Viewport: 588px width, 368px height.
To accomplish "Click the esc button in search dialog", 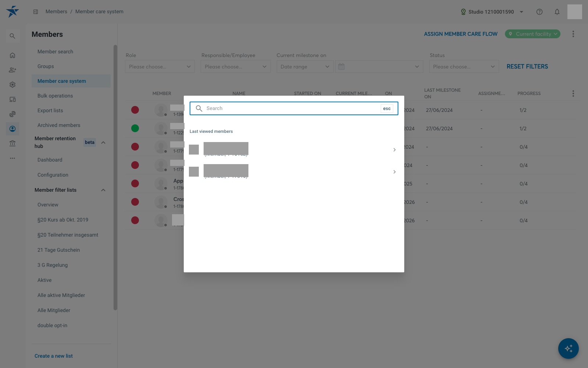I will [387, 108].
